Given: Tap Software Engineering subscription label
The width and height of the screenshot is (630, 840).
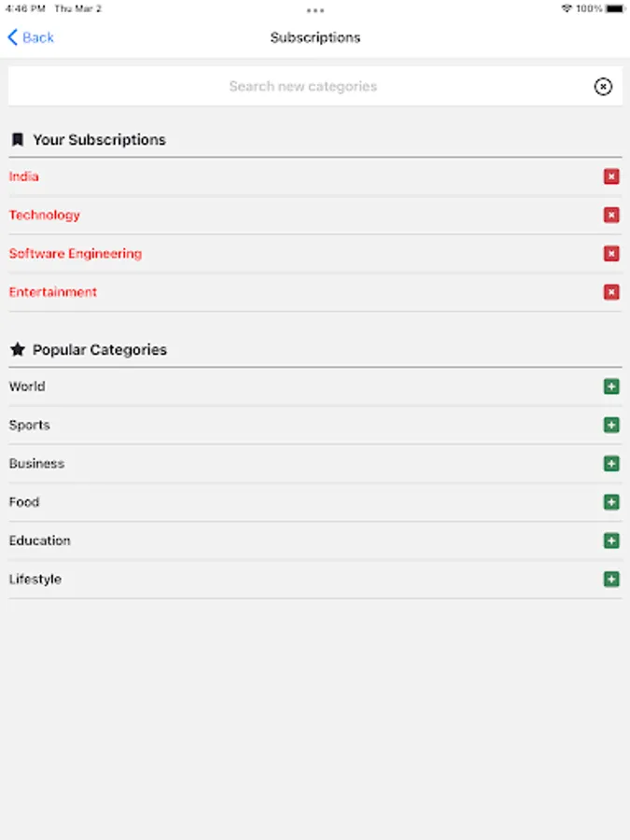Looking at the screenshot, I should tap(76, 254).
